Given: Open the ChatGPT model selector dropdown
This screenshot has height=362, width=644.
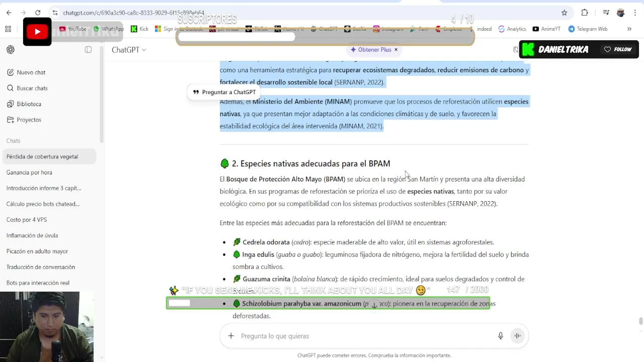Looking at the screenshot, I should (x=129, y=50).
